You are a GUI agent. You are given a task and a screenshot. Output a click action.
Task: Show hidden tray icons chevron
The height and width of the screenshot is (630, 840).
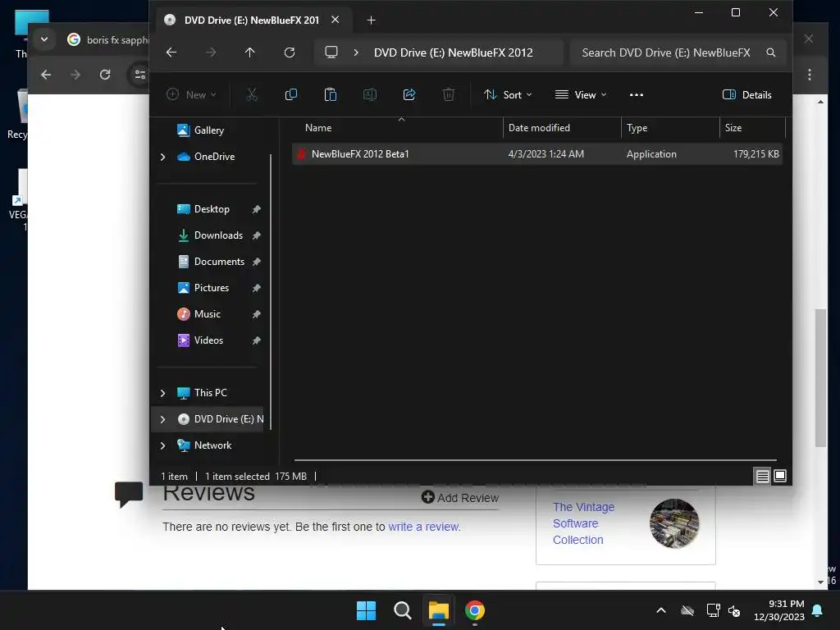click(661, 610)
